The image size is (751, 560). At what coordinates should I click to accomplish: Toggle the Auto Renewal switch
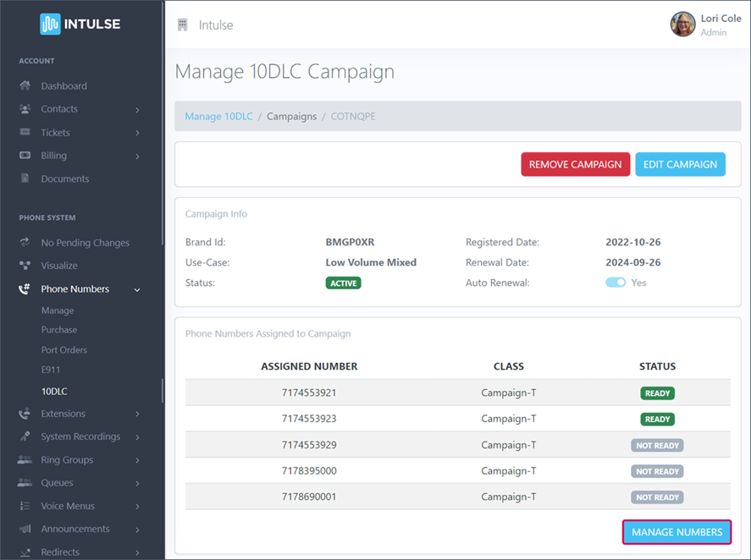pyautogui.click(x=616, y=283)
